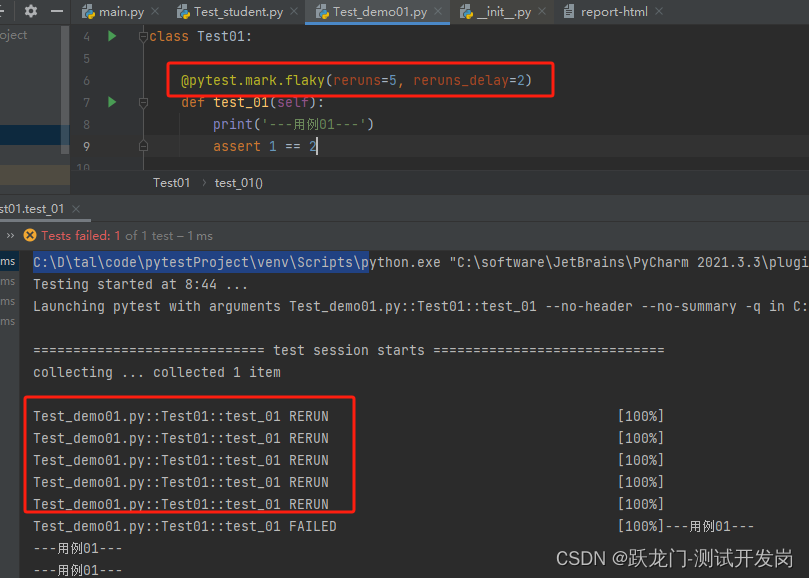Screen dimensions: 809x578
Task: Click python.exe command line output
Action: 420,262
